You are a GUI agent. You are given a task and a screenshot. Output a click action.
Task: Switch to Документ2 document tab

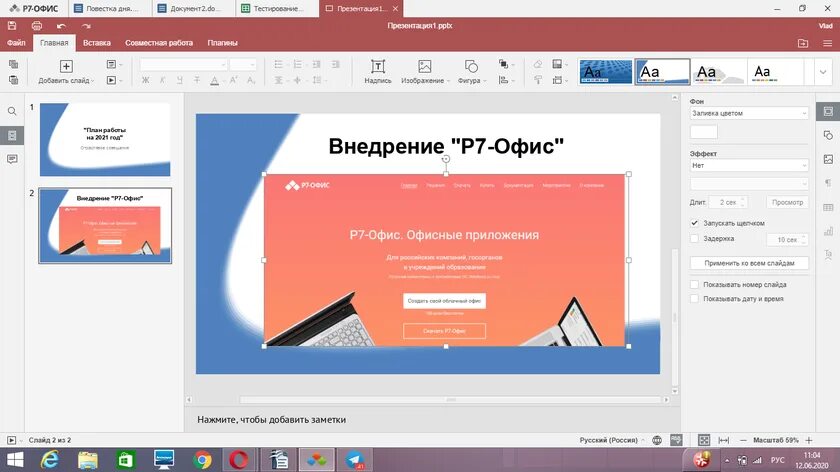click(x=193, y=9)
